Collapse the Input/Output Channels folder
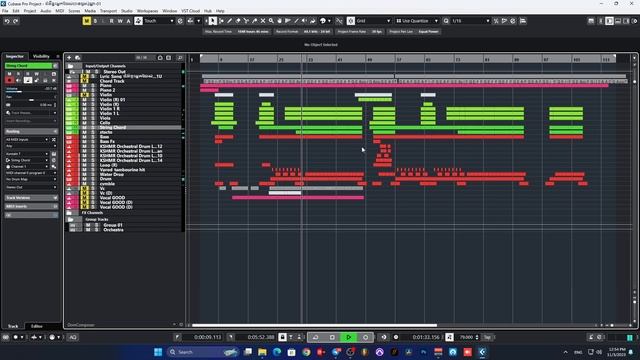640x360 pixels. point(70,66)
